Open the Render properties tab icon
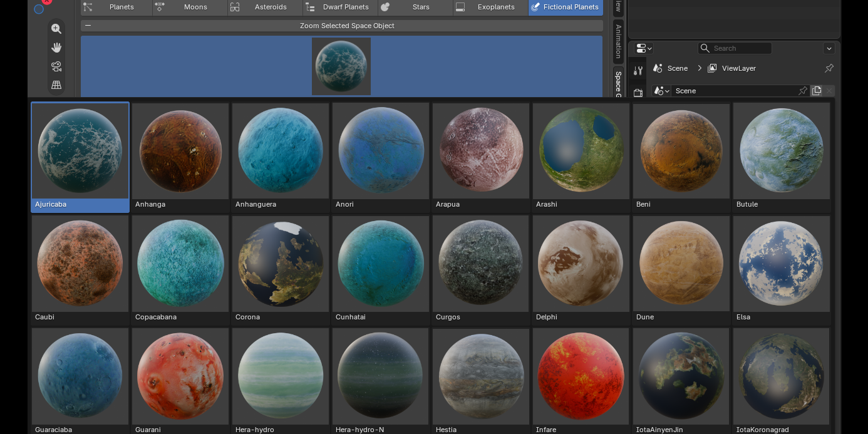This screenshot has height=434, width=868. tap(638, 93)
